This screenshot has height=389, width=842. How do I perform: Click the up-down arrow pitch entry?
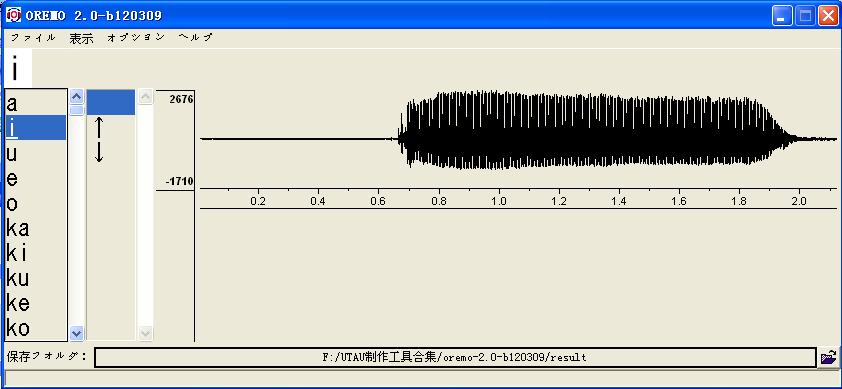99,140
